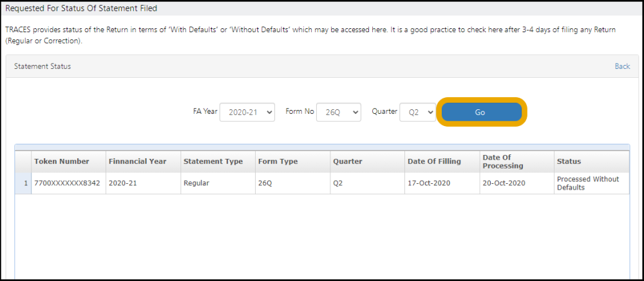Click the blue Go button
The height and width of the screenshot is (281, 644).
click(481, 112)
